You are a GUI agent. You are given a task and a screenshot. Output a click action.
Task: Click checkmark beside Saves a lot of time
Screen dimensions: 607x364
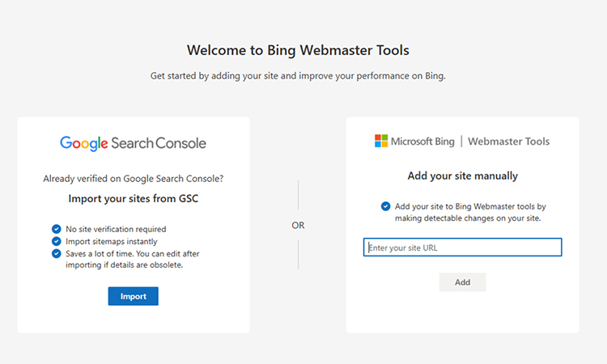pos(57,254)
